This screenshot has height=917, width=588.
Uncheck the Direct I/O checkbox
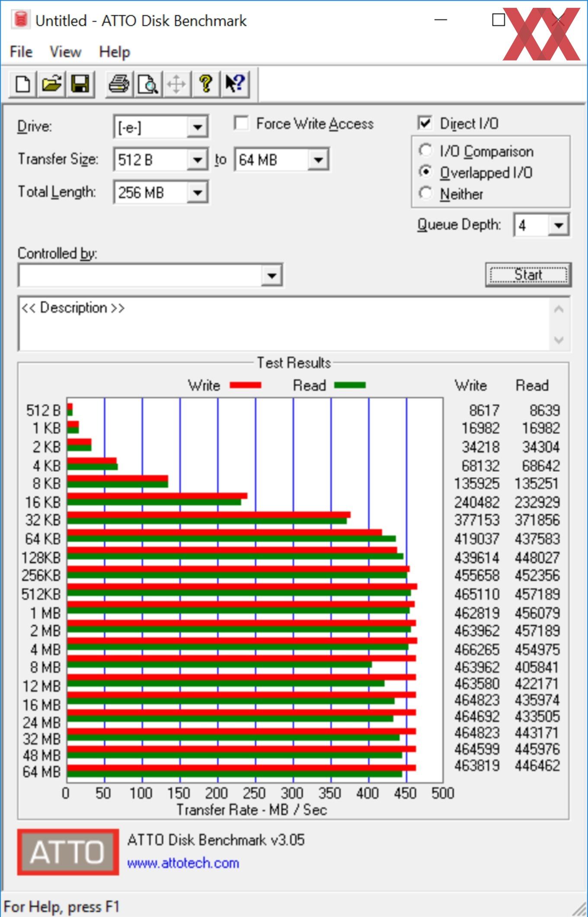pyautogui.click(x=425, y=123)
